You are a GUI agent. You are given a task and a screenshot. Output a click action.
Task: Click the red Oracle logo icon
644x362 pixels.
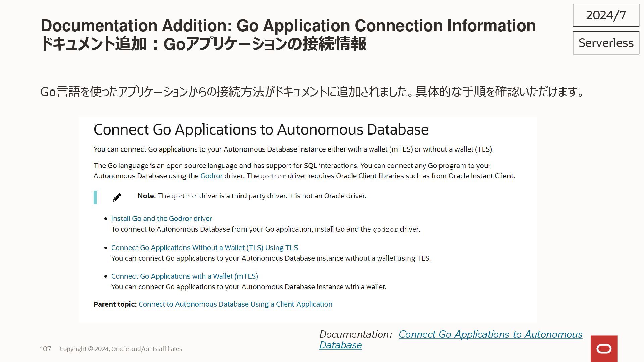click(x=604, y=349)
